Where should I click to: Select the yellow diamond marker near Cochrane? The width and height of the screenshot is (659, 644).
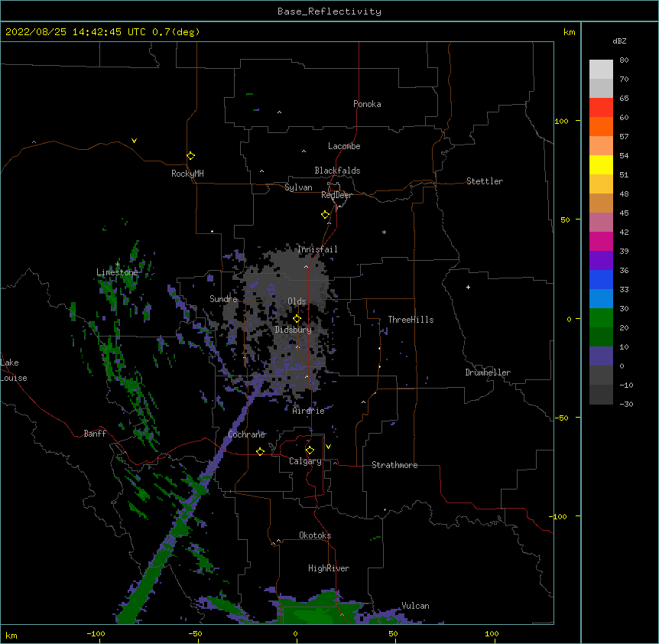tap(260, 452)
